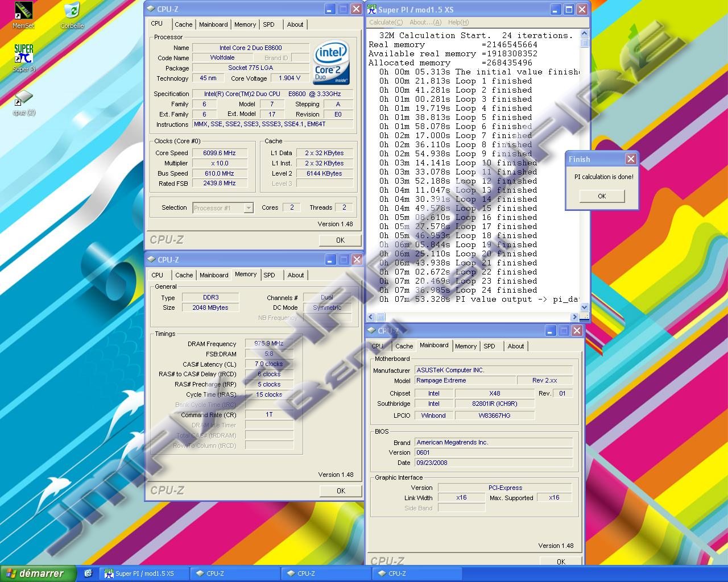Select Memory tab in the Mainboard CPU-Z window
The height and width of the screenshot is (582, 728).
pyautogui.click(x=466, y=346)
